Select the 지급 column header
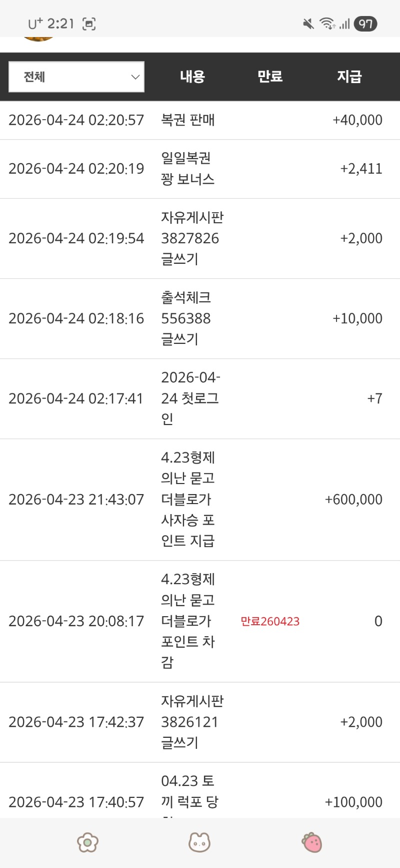This screenshot has width=400, height=868. (349, 77)
